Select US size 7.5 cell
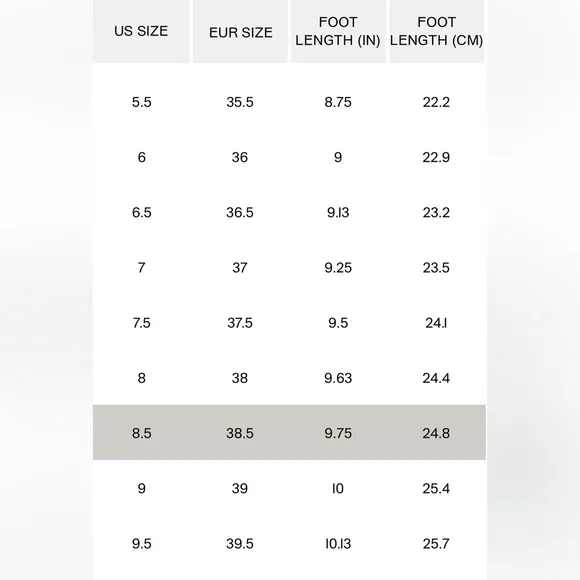 point(142,323)
